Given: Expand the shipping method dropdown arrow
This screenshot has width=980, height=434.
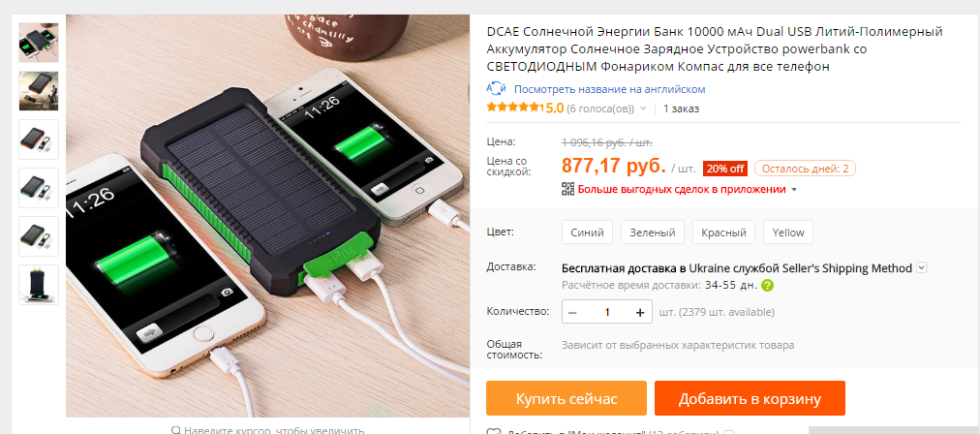Looking at the screenshot, I should click(x=921, y=268).
